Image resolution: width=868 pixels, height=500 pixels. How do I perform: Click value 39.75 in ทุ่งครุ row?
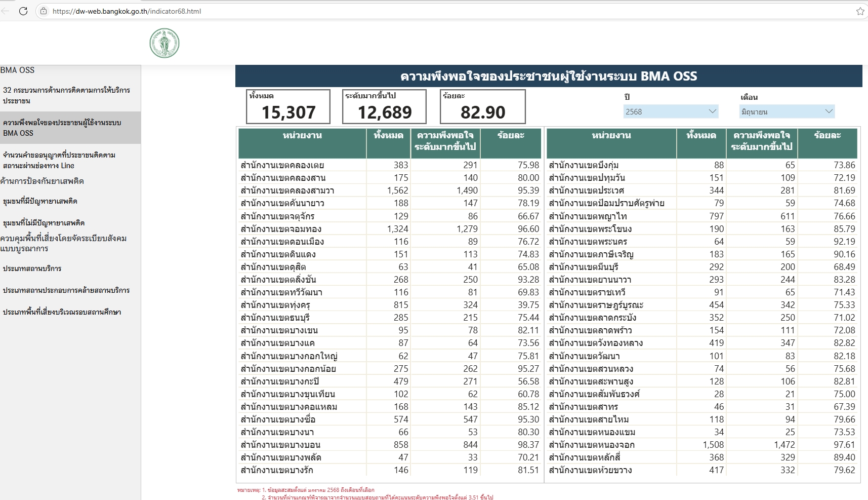(x=528, y=305)
